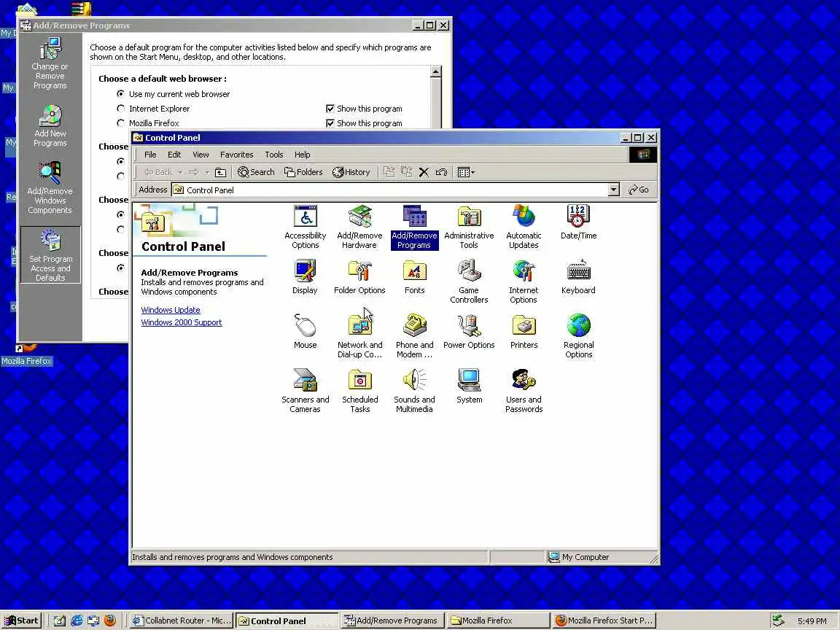
Task: Click the Undo toolbar icon
Action: click(441, 172)
